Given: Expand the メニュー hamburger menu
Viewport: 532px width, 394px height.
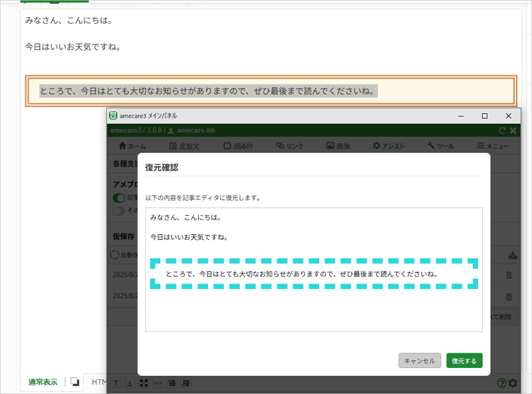Looking at the screenshot, I should click(x=493, y=146).
